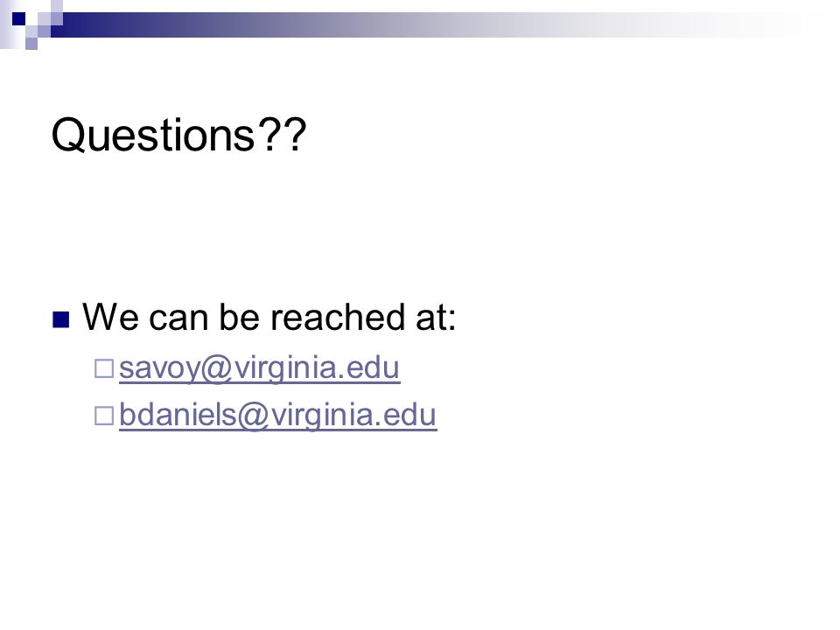Click the '@' symbol in bdaniels' address
840x630 pixels.
click(x=253, y=416)
